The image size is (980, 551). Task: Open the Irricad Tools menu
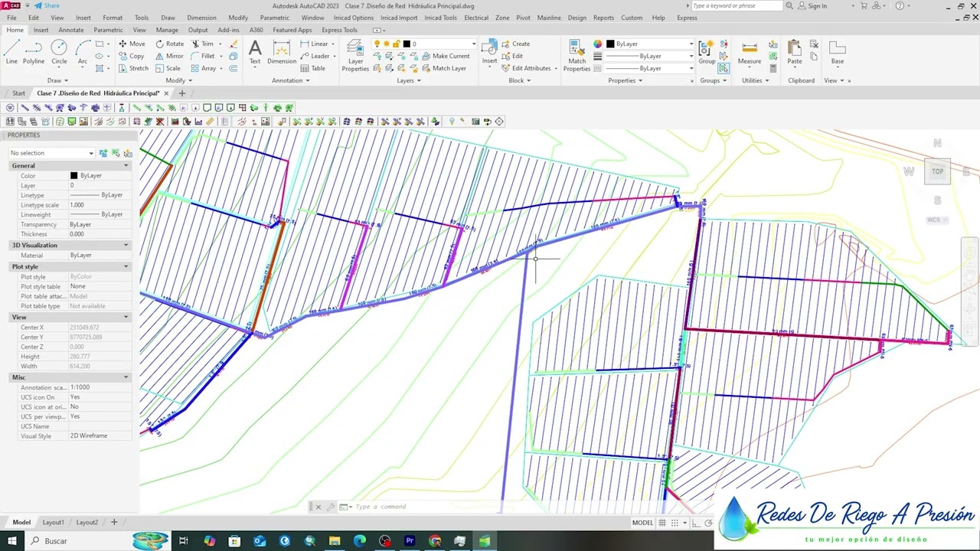click(x=440, y=18)
